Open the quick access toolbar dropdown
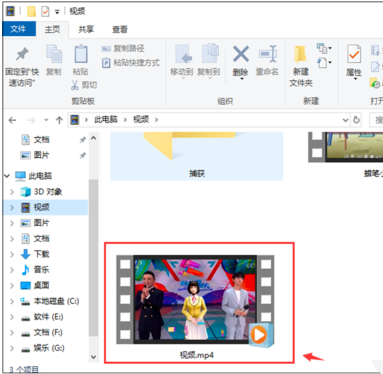Image resolution: width=383 pixels, height=374 pixels. point(57,12)
